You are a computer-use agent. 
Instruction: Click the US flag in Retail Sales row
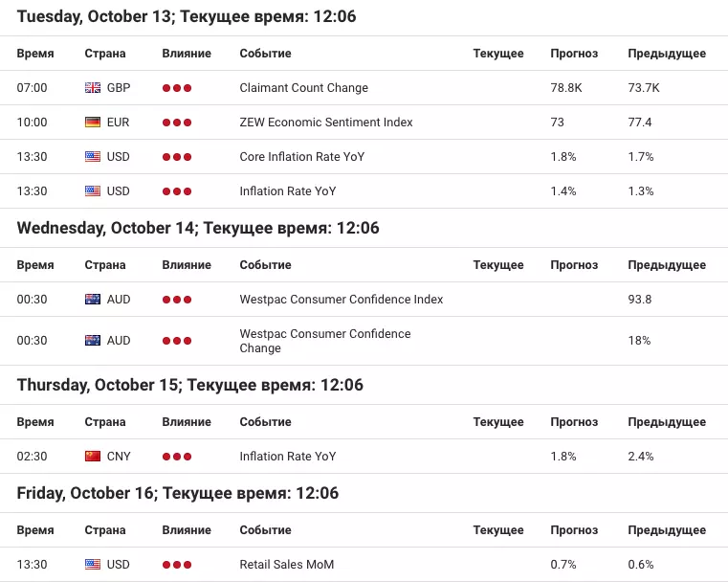93,565
